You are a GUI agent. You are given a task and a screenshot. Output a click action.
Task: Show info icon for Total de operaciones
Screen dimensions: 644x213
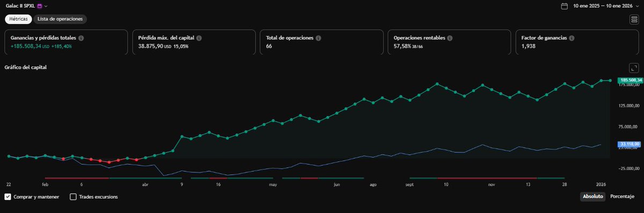coord(318,39)
